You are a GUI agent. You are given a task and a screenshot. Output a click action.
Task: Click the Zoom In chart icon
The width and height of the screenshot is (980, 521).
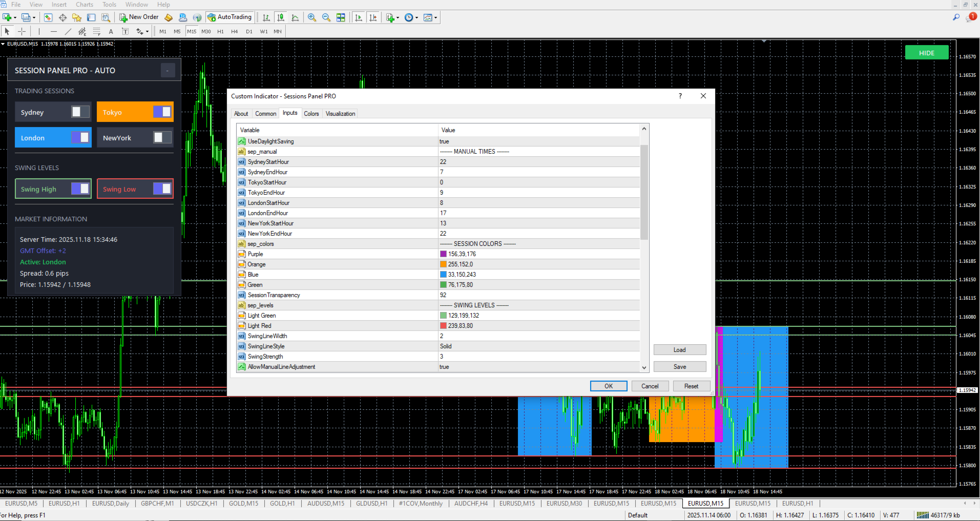pos(312,17)
